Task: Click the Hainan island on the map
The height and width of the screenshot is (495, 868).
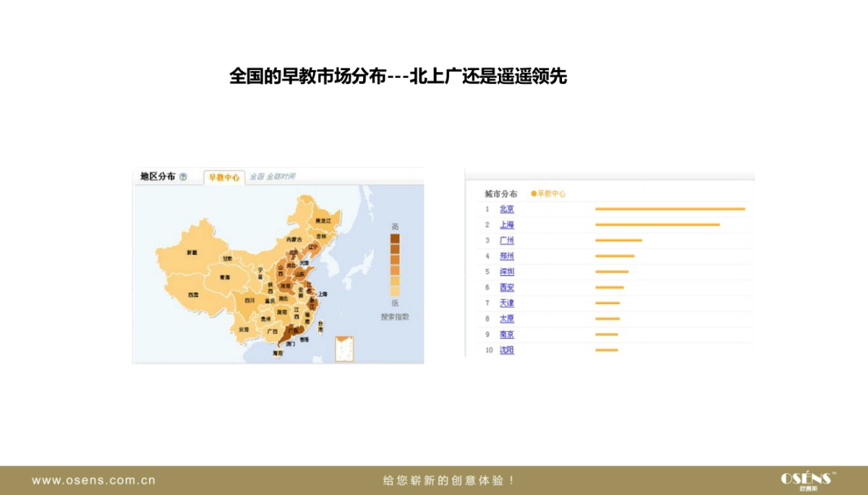Action: (277, 352)
